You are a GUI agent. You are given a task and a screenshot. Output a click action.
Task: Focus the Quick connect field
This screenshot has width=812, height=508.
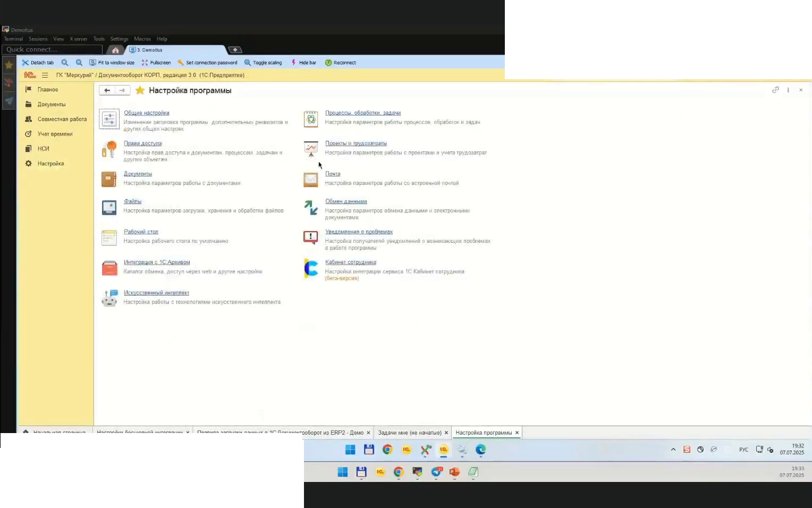click(52, 49)
